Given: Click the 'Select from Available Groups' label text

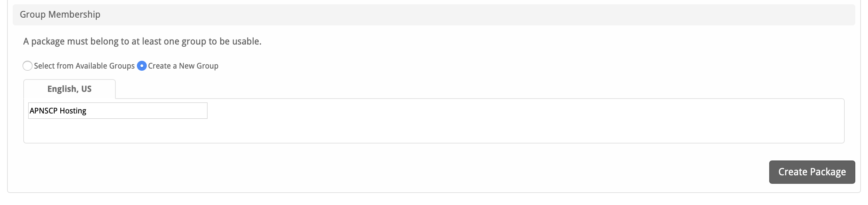Looking at the screenshot, I should click(x=84, y=66).
